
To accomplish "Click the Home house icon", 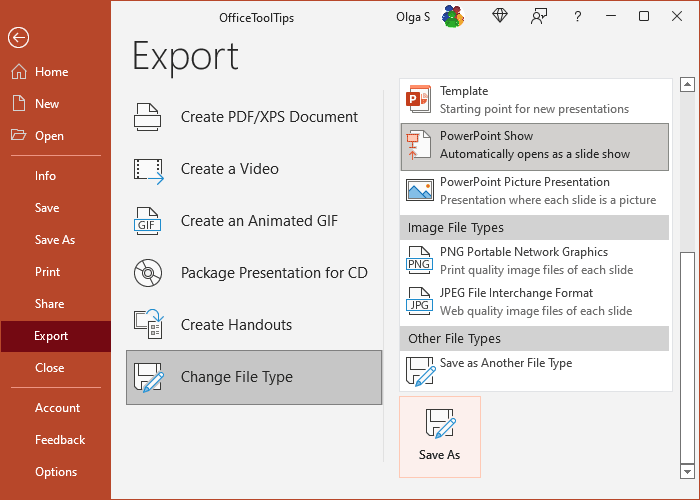I will pyautogui.click(x=19, y=71).
